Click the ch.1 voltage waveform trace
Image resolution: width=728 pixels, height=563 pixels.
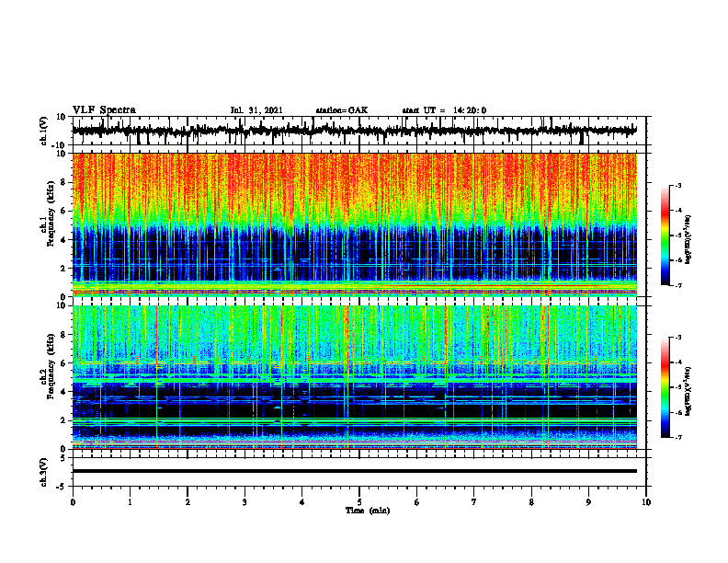click(x=355, y=131)
